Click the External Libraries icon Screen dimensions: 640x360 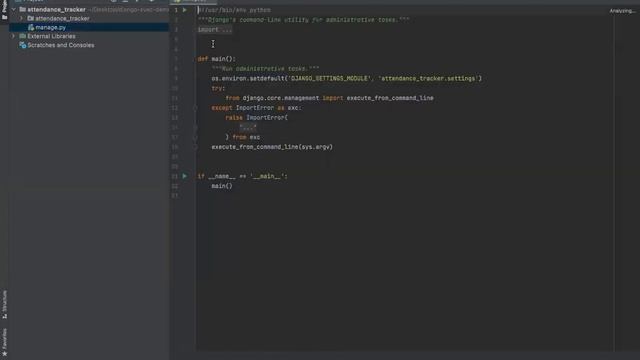pyautogui.click(x=22, y=36)
